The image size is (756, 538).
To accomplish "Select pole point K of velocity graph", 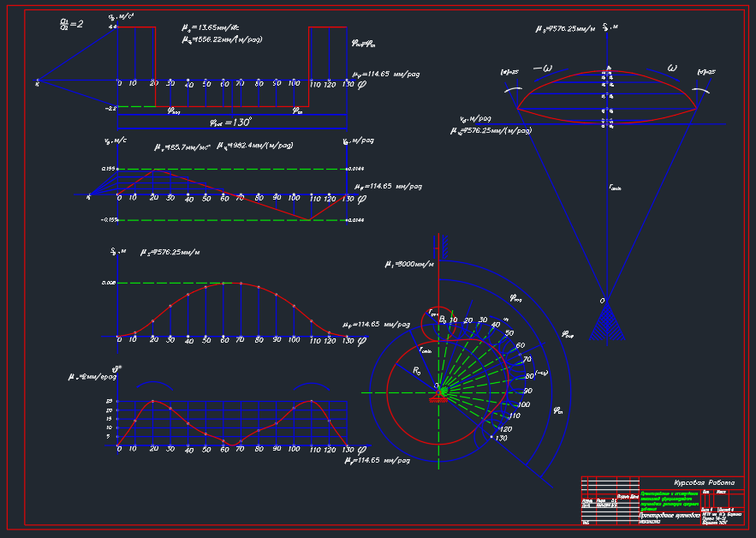I will (x=88, y=196).
